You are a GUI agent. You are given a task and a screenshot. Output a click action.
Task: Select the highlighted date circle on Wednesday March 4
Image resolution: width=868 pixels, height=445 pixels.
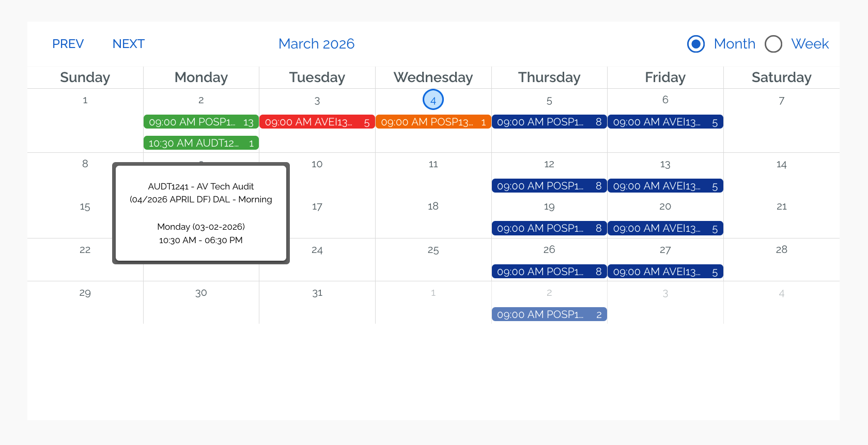click(x=433, y=99)
